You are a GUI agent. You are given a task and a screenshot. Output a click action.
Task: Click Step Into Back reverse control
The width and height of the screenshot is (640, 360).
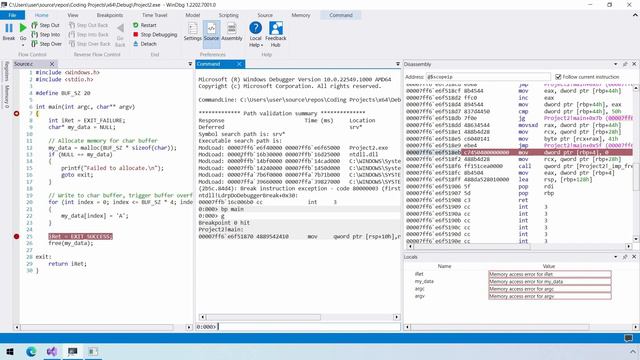(89, 35)
